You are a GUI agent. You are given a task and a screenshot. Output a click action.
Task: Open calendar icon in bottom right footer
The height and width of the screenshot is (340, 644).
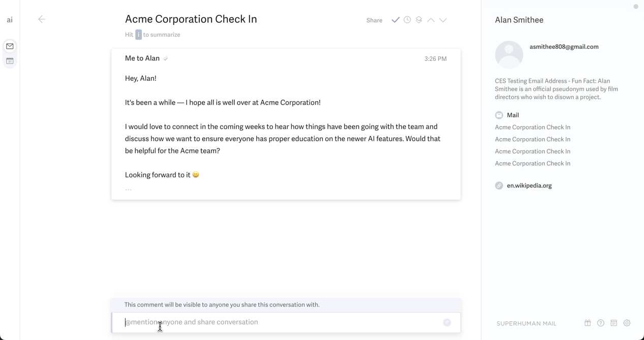coord(614,323)
